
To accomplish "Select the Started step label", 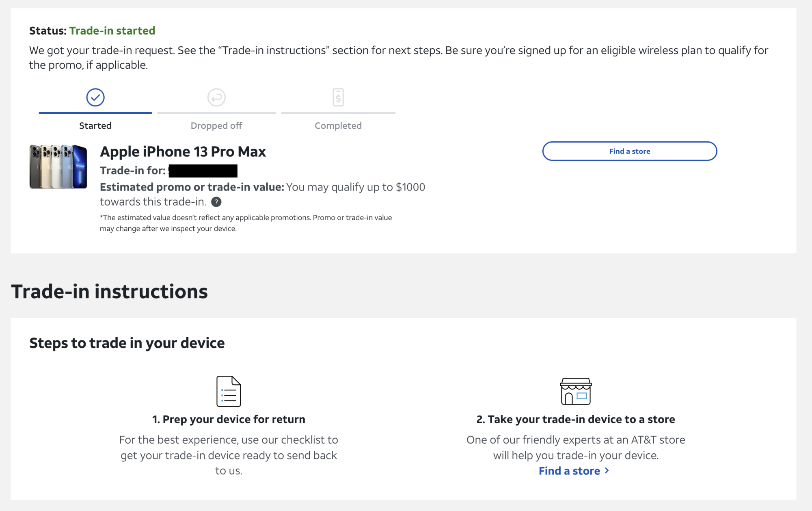I will pyautogui.click(x=95, y=126).
